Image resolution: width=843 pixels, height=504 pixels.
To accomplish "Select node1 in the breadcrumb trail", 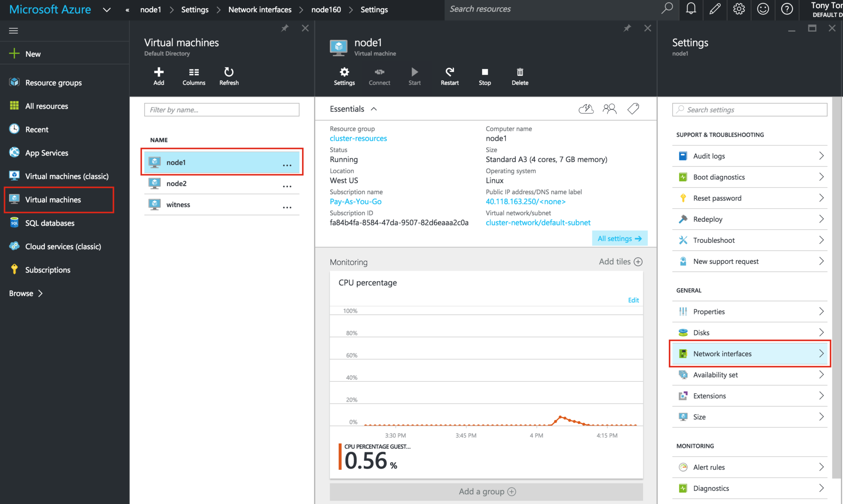I will (x=150, y=9).
